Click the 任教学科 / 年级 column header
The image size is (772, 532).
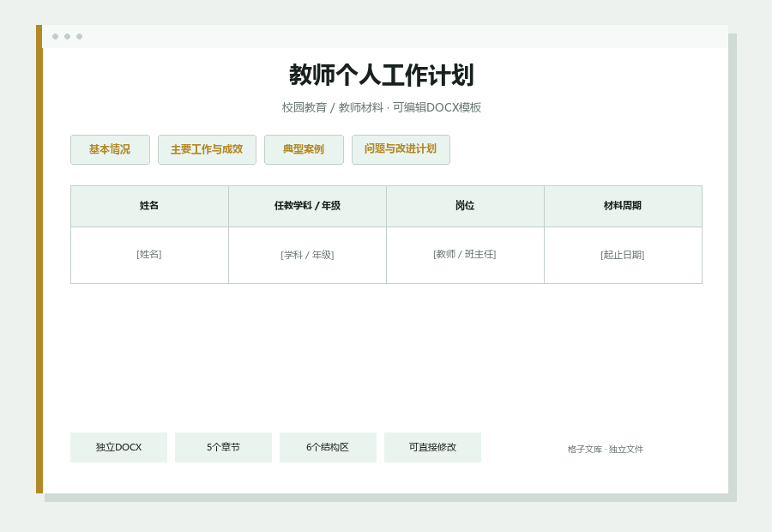307,207
